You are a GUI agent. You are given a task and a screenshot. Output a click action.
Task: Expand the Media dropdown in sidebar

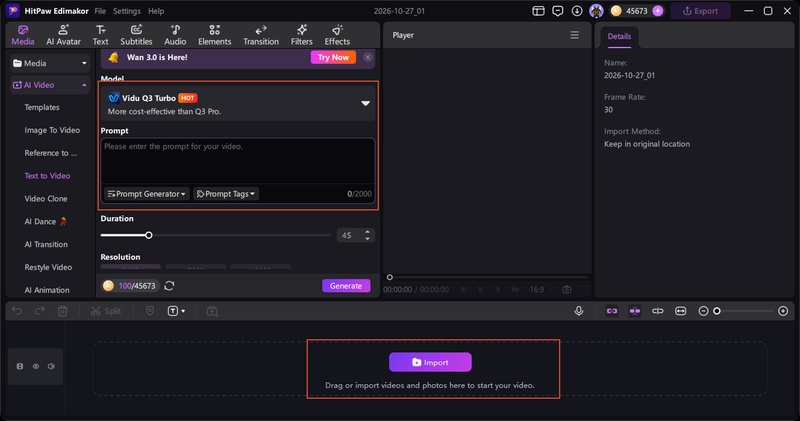point(50,63)
